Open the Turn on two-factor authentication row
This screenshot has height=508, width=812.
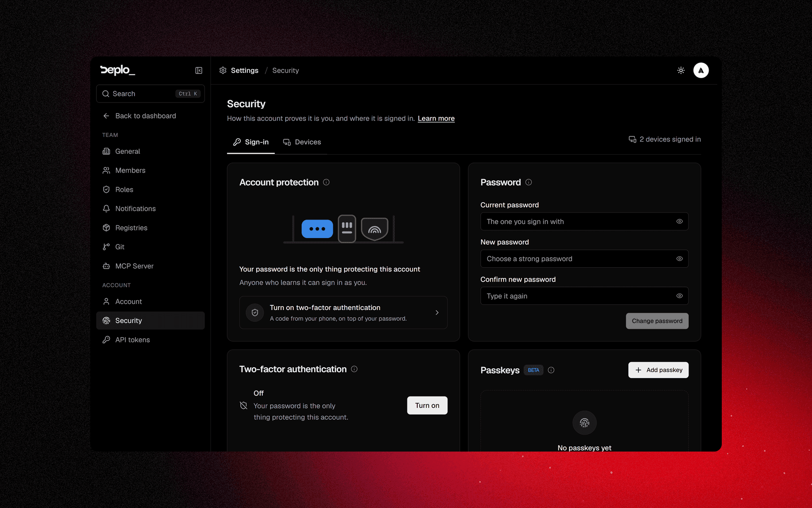coord(343,313)
